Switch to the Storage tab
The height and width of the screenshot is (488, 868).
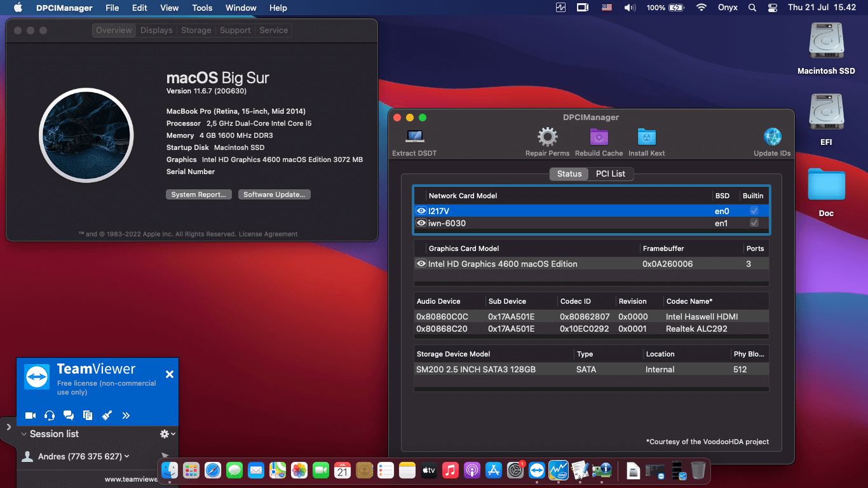click(196, 30)
